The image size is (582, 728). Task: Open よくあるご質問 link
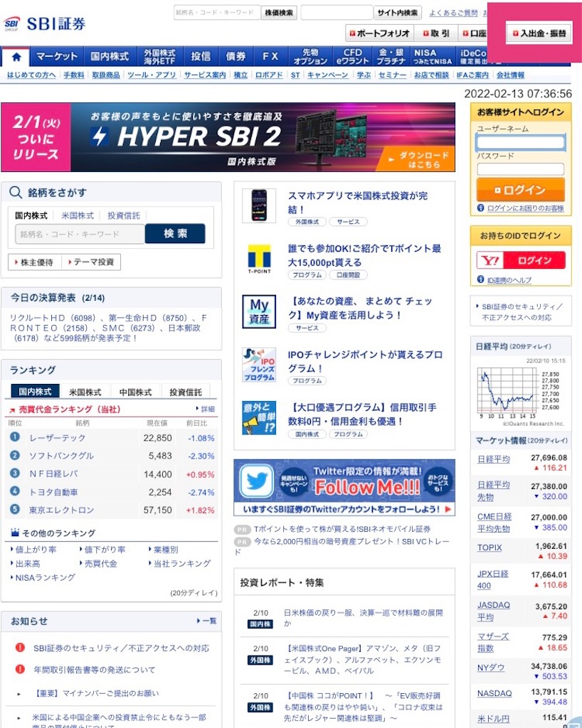coord(453,13)
